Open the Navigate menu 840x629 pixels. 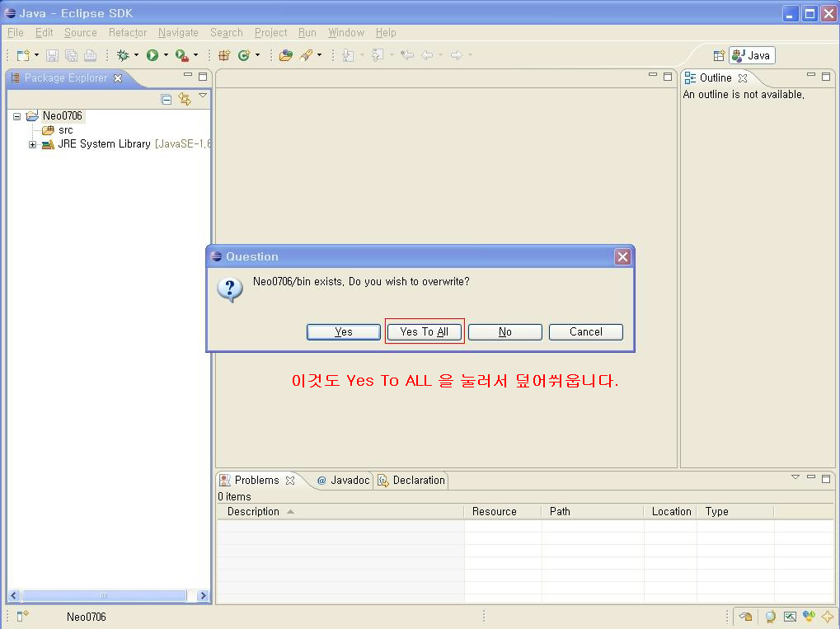click(x=178, y=33)
